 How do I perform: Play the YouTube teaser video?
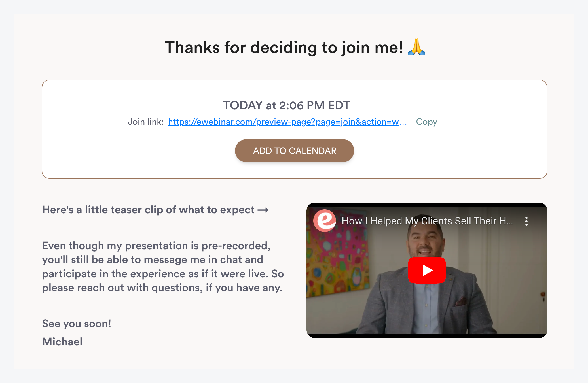click(427, 270)
